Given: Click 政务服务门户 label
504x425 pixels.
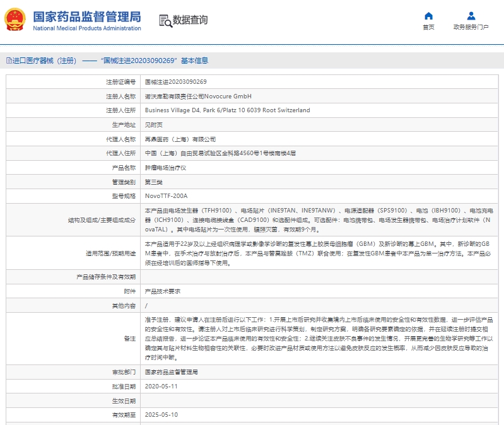Looking at the screenshot, I should 471,27.
